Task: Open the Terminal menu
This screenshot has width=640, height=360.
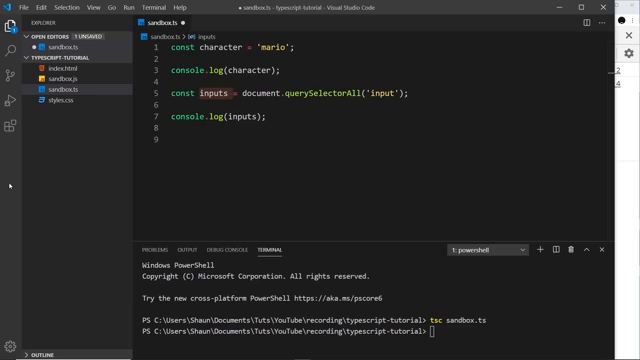Action: coord(154,7)
